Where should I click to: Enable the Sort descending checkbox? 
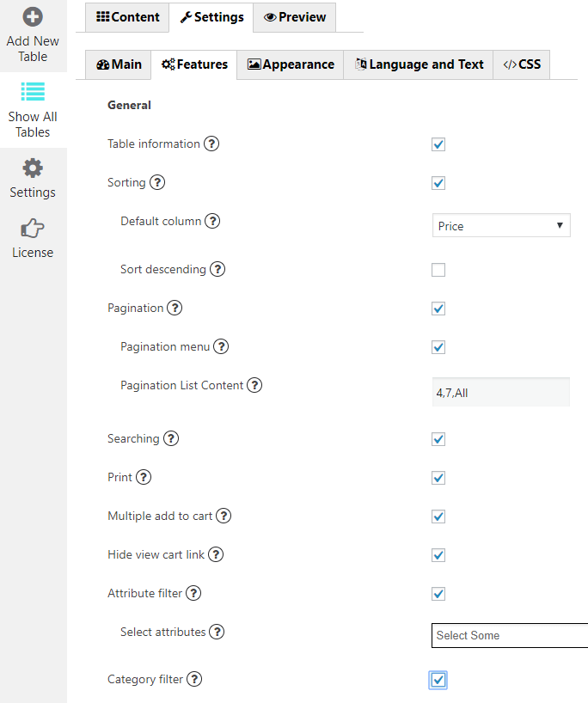coord(438,270)
